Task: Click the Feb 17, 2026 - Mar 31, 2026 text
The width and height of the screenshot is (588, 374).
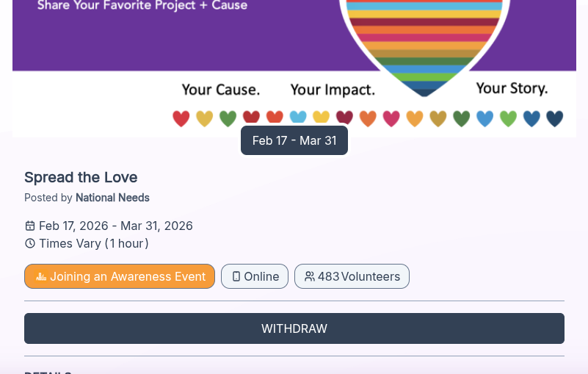Action: [116, 226]
